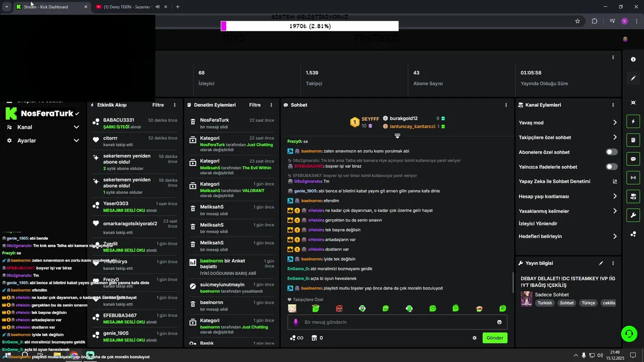Image resolution: width=644 pixels, height=362 pixels.
Task: Click the channel points infinity icon
Action: point(297,338)
